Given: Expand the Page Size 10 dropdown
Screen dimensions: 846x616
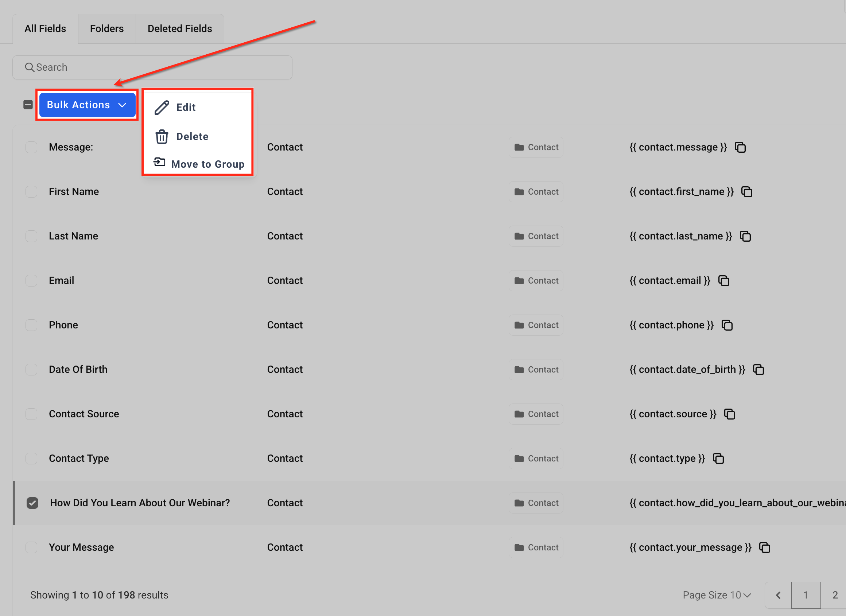Looking at the screenshot, I should (717, 595).
